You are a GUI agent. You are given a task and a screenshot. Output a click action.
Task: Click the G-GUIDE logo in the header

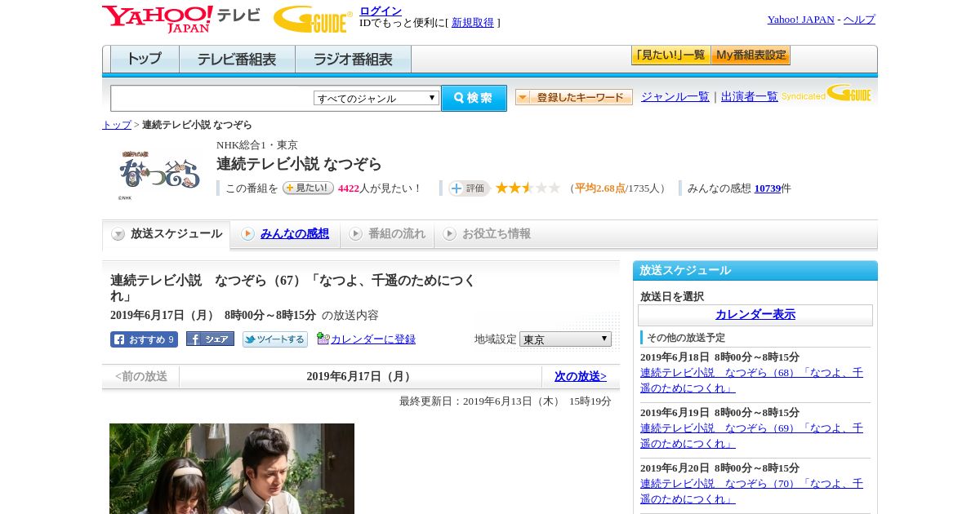click(x=313, y=19)
